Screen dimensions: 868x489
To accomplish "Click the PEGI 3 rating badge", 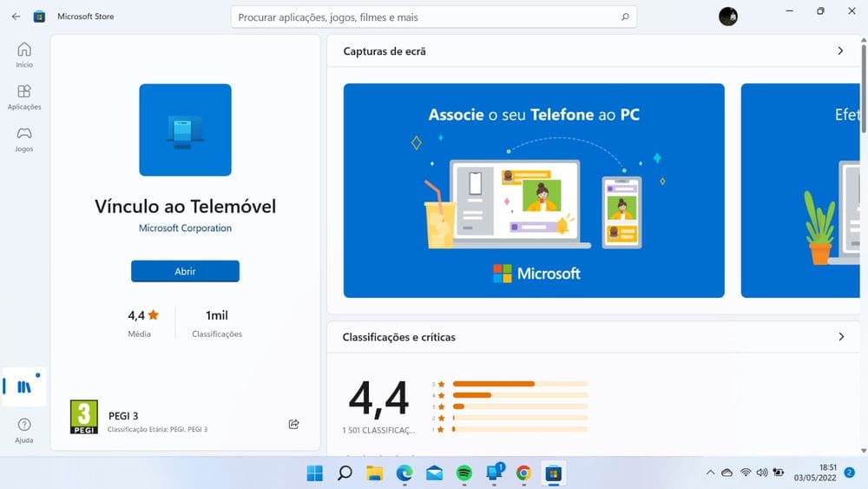I will [84, 416].
